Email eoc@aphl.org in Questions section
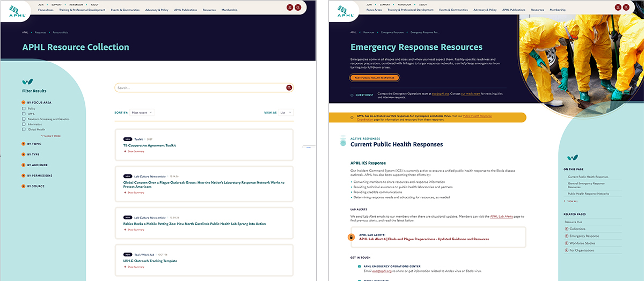Viewport: 644px width, 281px height. click(x=441, y=94)
